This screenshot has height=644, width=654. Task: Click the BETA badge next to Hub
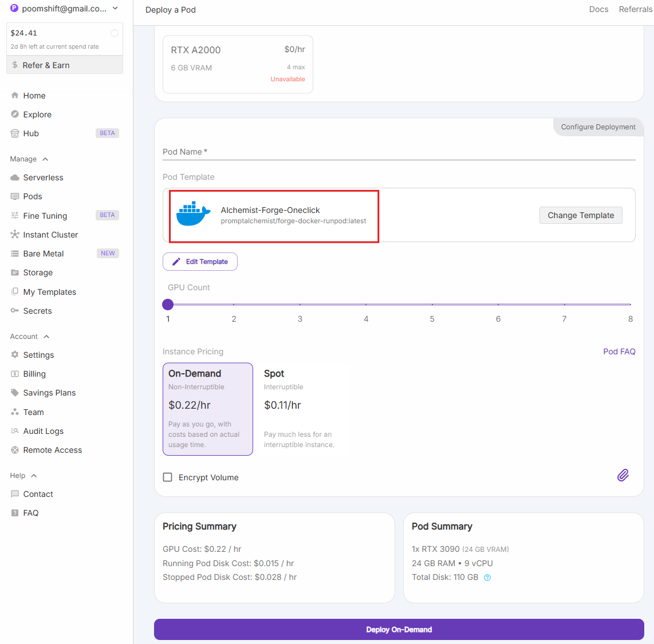(107, 133)
